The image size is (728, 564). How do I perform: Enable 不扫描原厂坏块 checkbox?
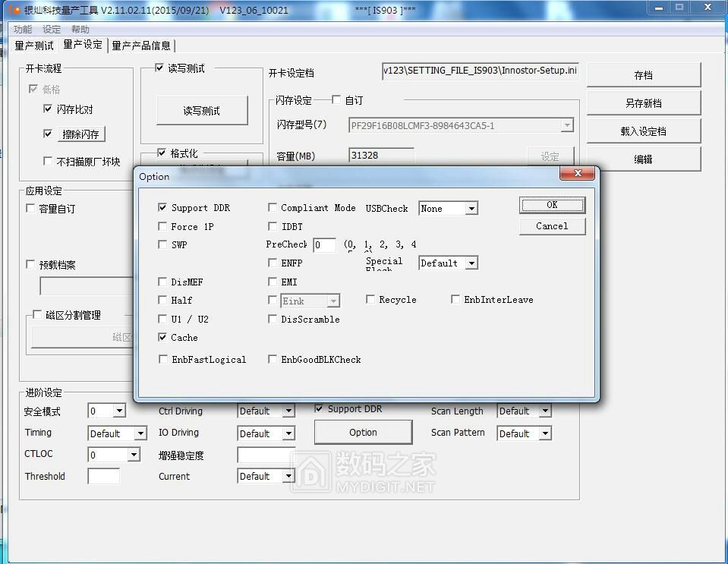pyautogui.click(x=47, y=161)
